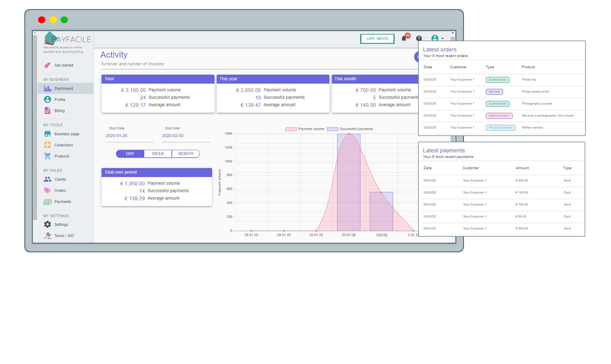Open the End Date picker field
This screenshot has height=364, width=611.
tap(186, 136)
